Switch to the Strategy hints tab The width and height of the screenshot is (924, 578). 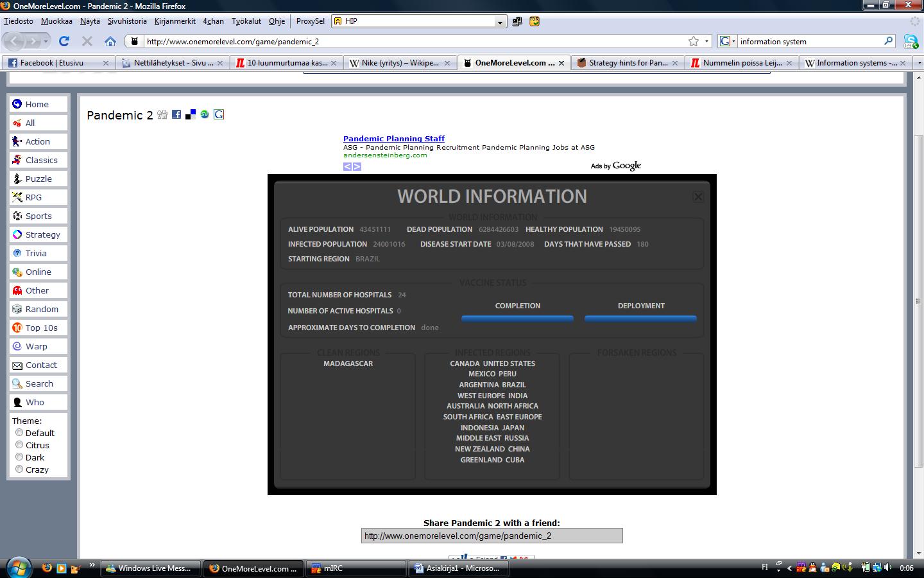click(x=627, y=63)
